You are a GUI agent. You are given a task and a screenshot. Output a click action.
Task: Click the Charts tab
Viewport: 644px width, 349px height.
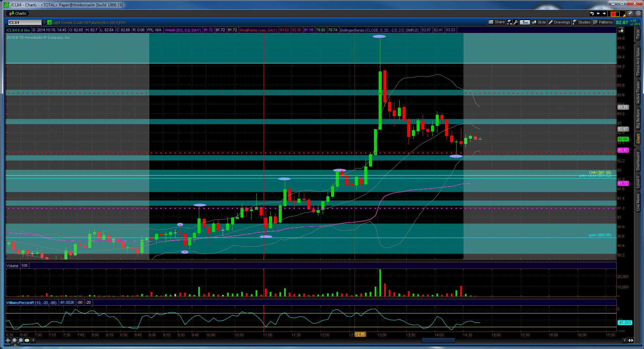pos(17,13)
